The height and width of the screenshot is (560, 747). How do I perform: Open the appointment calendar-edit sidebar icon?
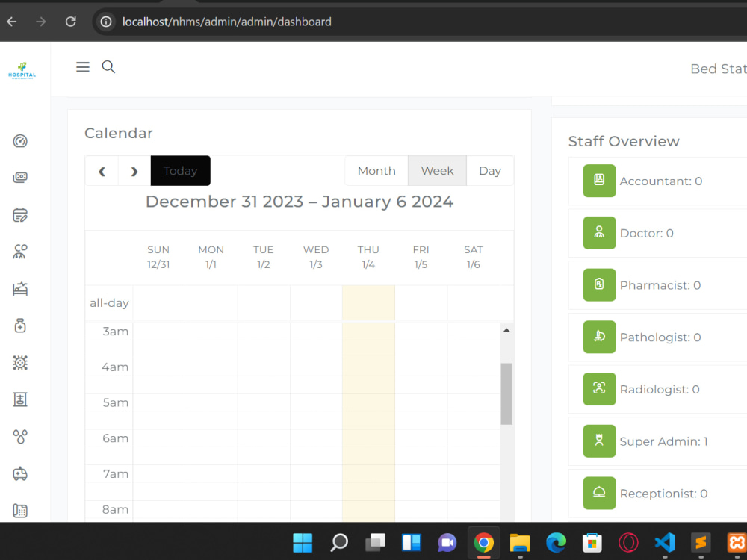[20, 215]
